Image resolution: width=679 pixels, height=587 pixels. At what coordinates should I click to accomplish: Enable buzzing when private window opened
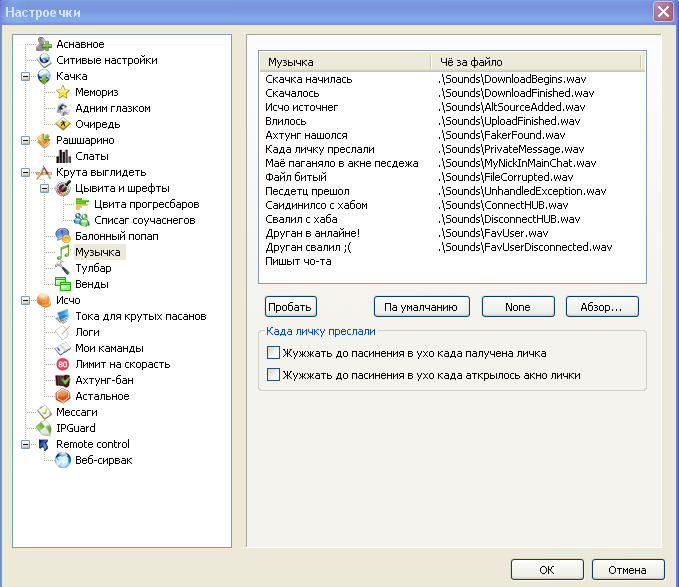[273, 375]
